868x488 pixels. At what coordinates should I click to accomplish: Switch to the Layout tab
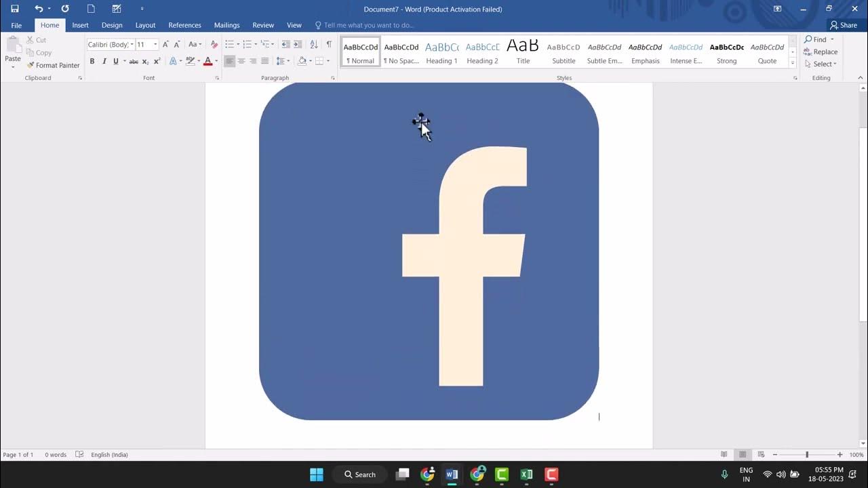145,25
